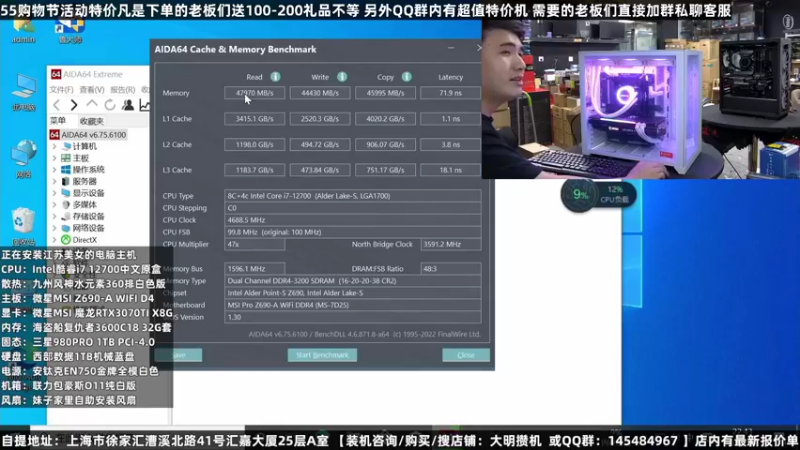Expand the 存储设备 node
The image size is (800, 450).
(x=55, y=216)
